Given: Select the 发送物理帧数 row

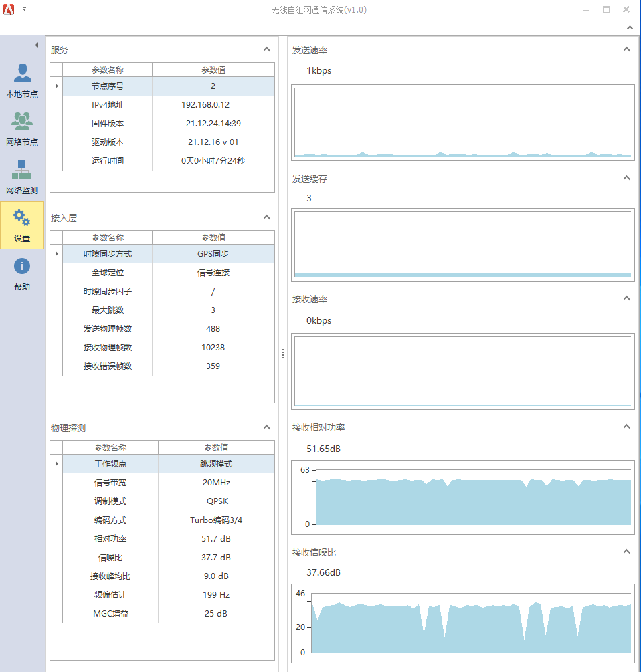Looking at the screenshot, I should 169,329.
